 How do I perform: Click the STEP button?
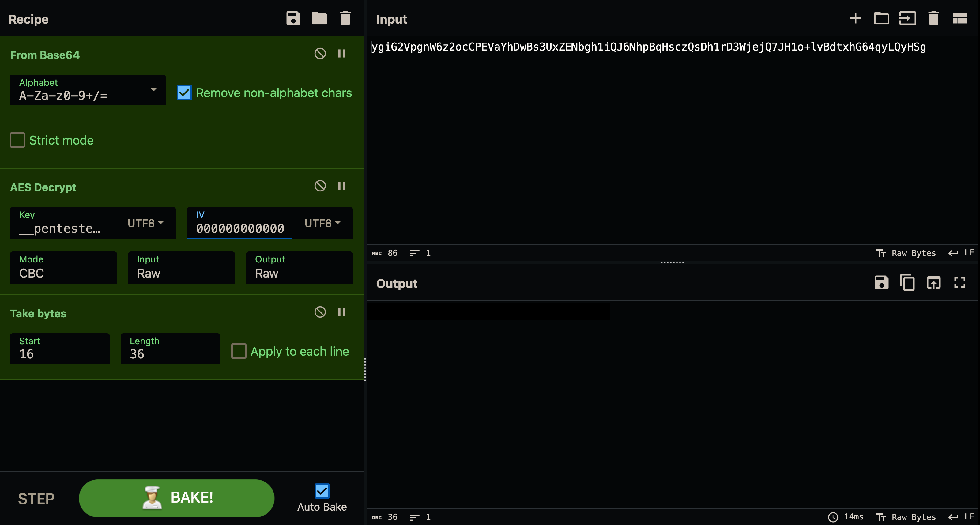point(36,498)
